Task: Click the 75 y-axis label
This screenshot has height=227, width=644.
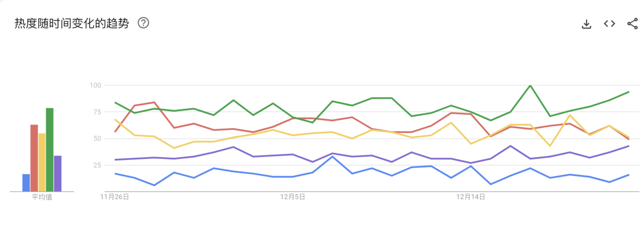Action: tap(97, 112)
